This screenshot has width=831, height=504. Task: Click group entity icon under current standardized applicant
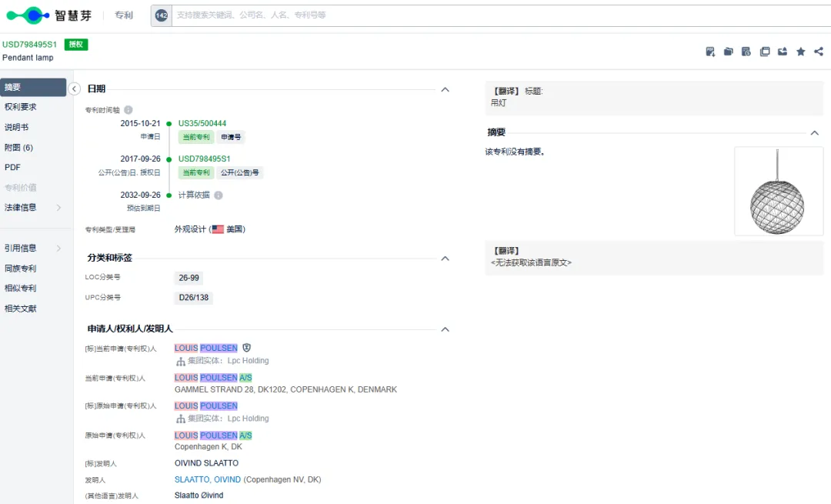(181, 361)
